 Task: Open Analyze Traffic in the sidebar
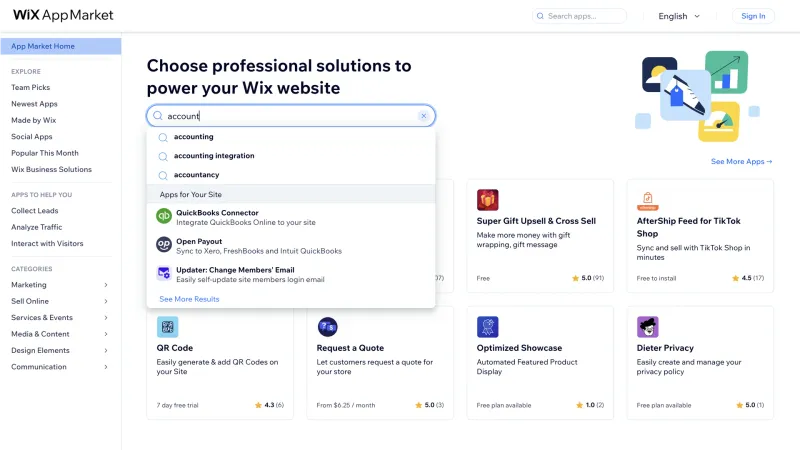tap(37, 227)
